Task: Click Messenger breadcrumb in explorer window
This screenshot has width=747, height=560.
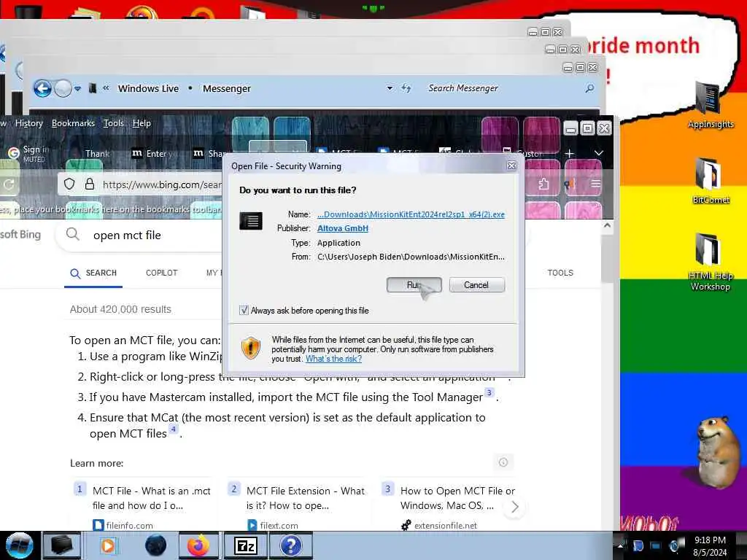Action: click(x=227, y=88)
